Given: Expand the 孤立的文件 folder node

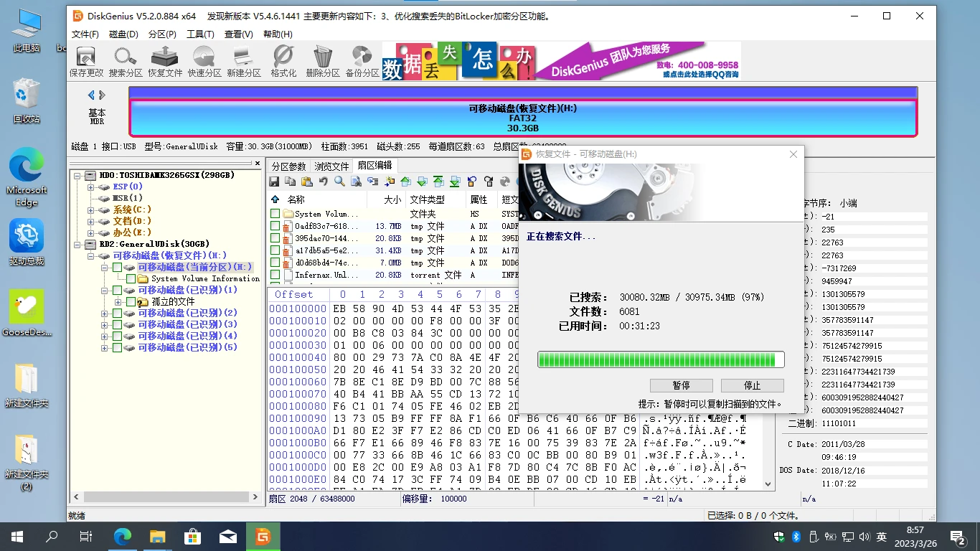Looking at the screenshot, I should 118,302.
